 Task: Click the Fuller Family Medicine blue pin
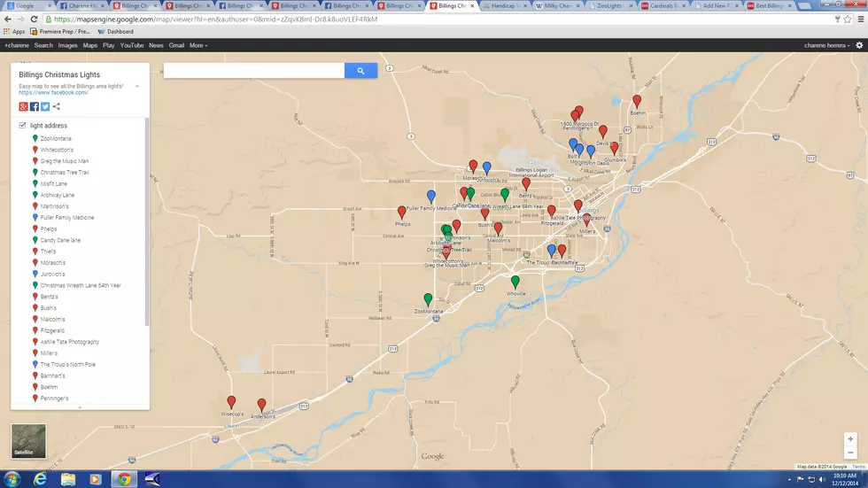[x=431, y=196]
